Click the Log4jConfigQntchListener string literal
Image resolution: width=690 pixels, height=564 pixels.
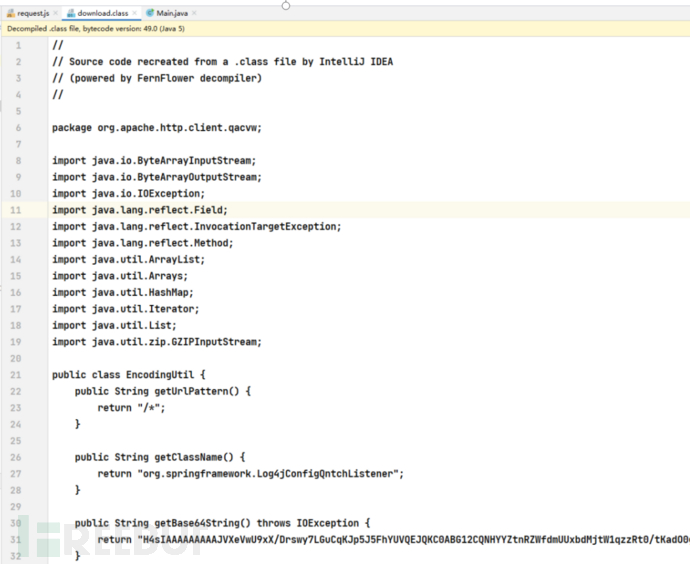270,474
